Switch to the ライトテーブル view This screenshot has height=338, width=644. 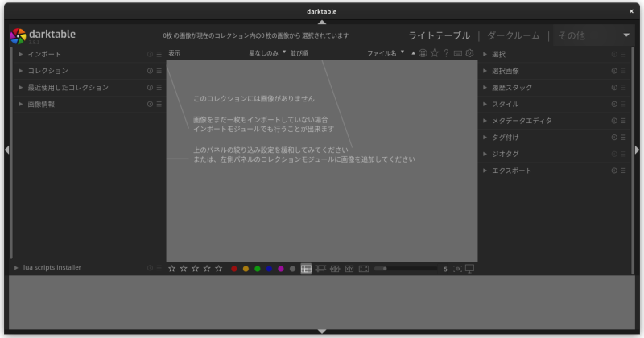coord(439,35)
